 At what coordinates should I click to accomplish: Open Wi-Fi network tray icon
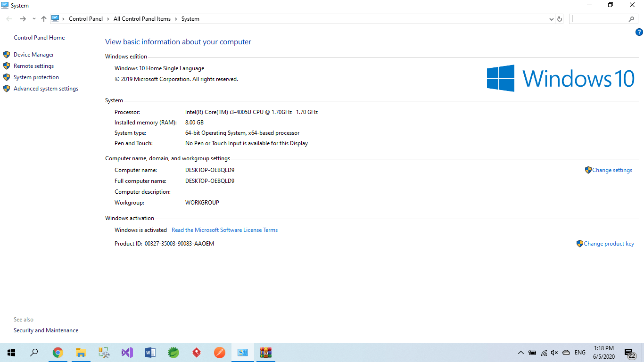tap(544, 353)
